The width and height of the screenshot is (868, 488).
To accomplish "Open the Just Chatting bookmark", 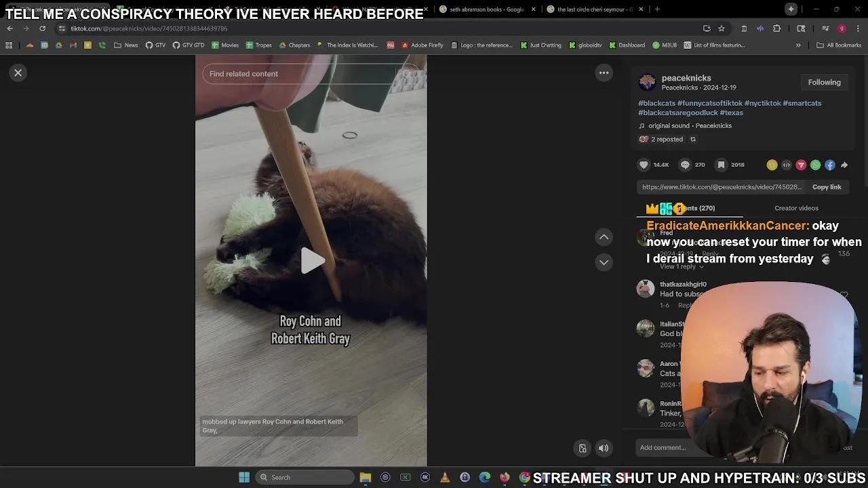I will [x=541, y=45].
